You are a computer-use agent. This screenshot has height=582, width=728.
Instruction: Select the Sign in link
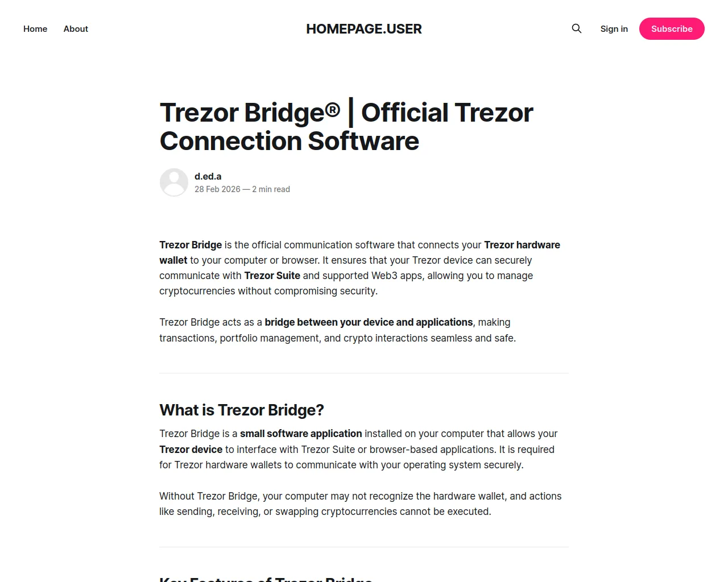click(x=614, y=28)
